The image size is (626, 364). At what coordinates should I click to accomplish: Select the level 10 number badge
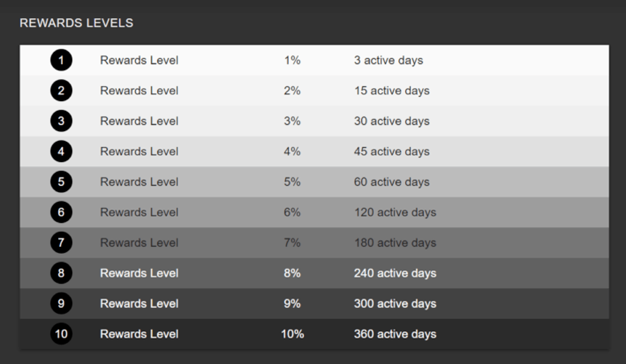(61, 334)
